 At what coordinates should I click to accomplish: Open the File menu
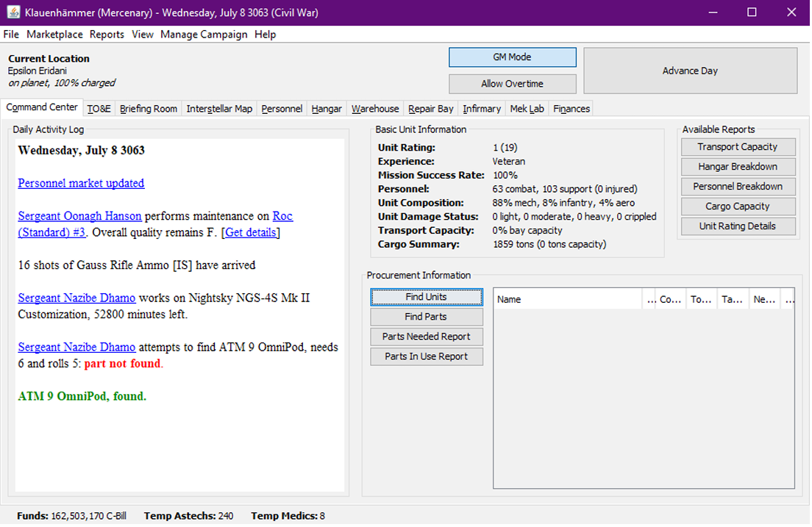(x=11, y=35)
